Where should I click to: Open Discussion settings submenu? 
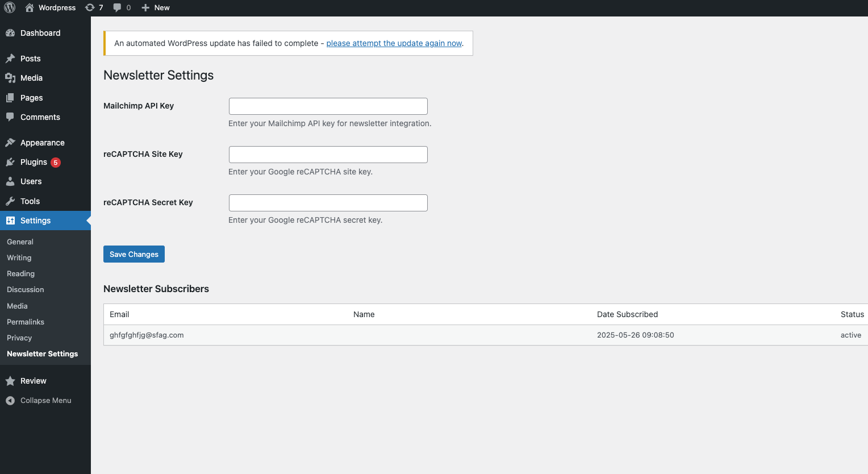pos(26,289)
